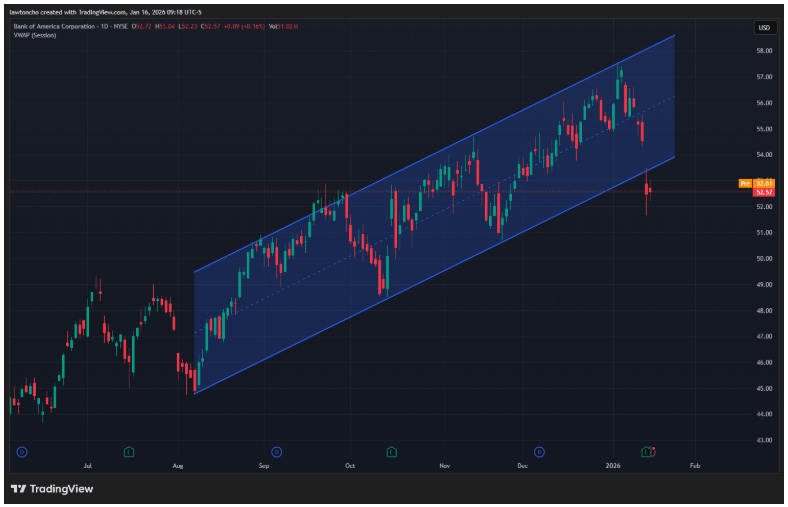Click the 52.00 price axis label
Screen dimensions: 788x507
pos(764,207)
